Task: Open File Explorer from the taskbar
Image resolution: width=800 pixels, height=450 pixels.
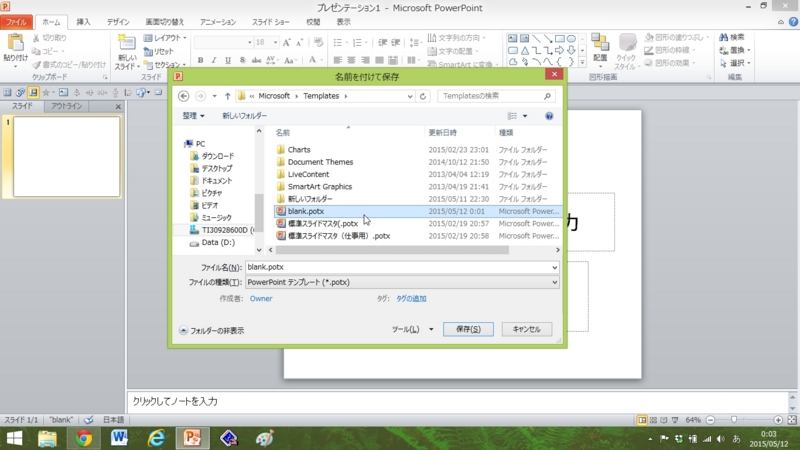Action: [x=47, y=438]
